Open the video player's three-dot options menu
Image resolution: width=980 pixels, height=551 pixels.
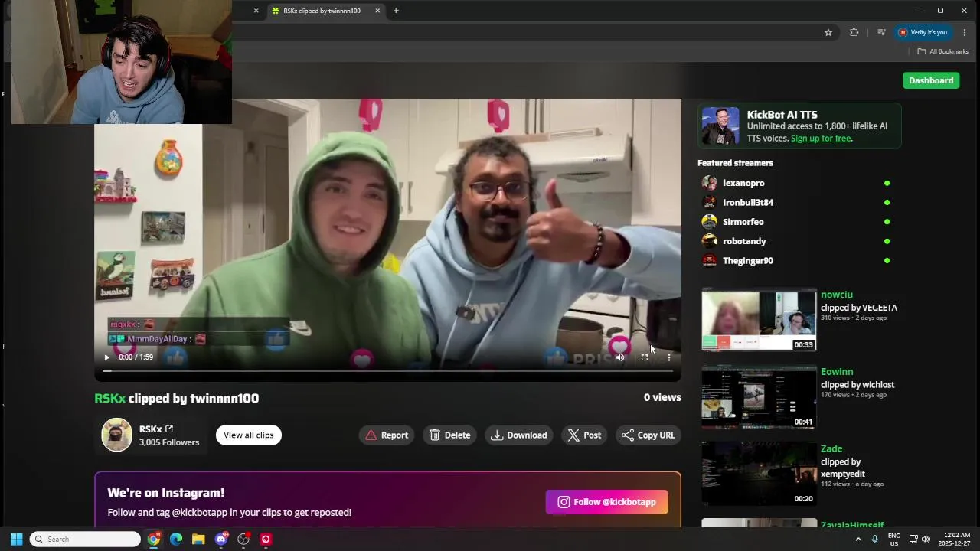(669, 357)
